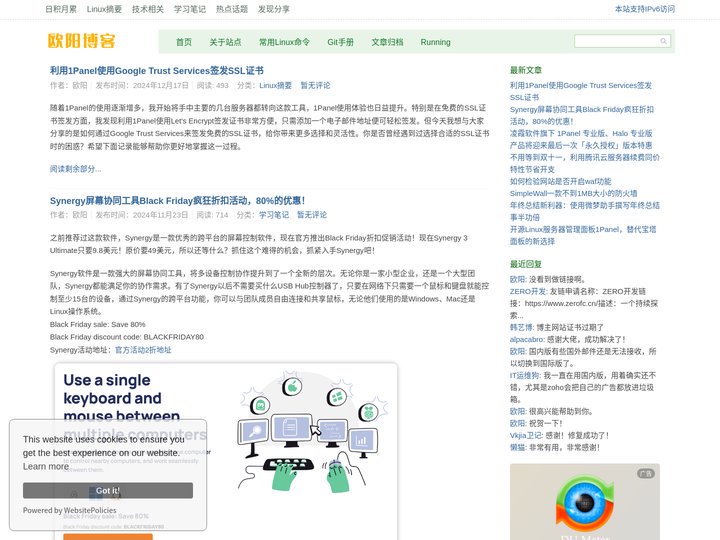Open sidebar link Synergy屏幕协同工具Black Friday疯狂折扣活动

[582, 115]
